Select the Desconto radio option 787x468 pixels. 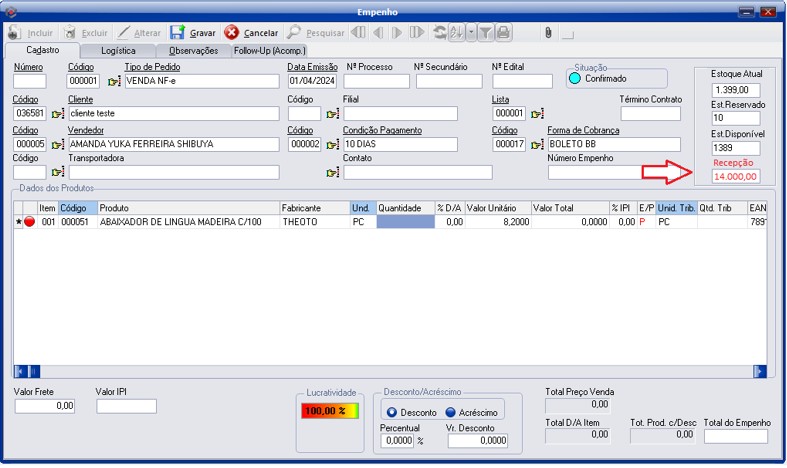tap(392, 412)
